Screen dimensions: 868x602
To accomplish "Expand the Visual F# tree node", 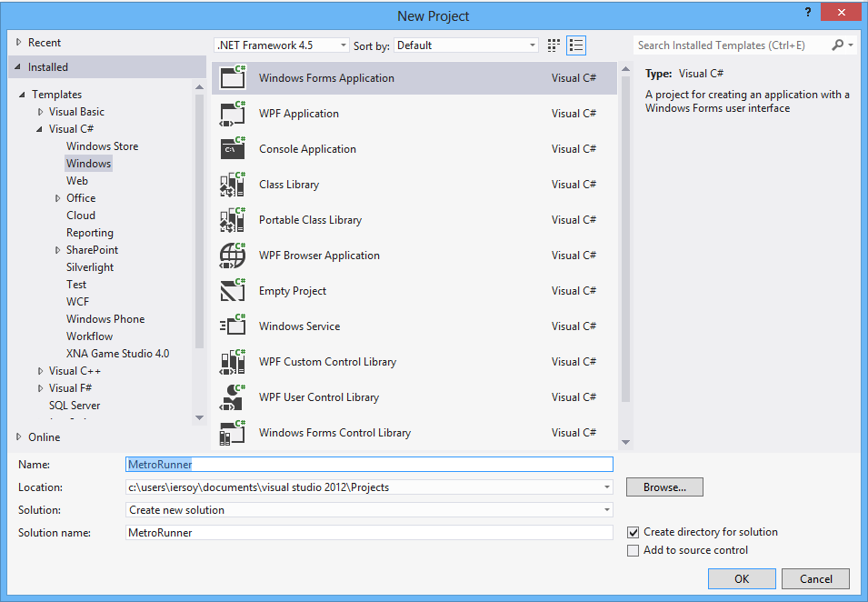I will point(40,388).
